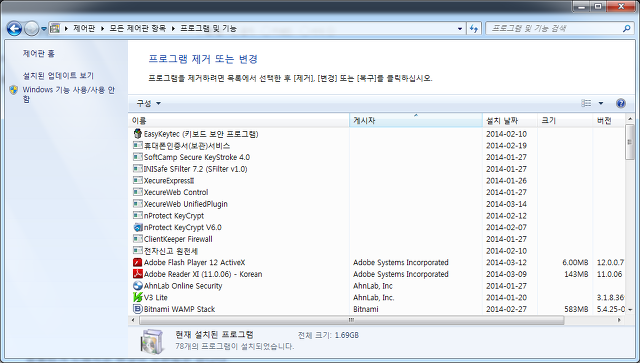Screen dimensions: 640x363
Task: Click 143MB size of Adobe Reader
Action: pos(576,274)
